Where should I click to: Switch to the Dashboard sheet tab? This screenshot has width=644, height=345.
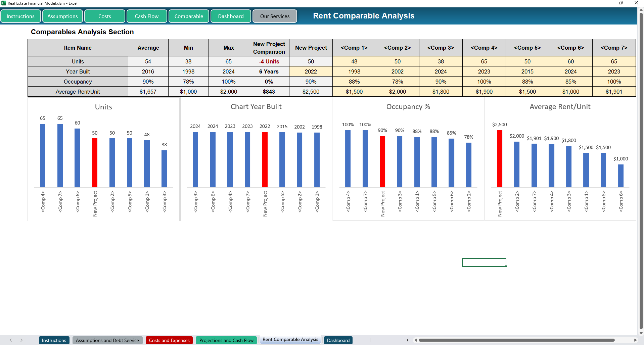[338, 340]
